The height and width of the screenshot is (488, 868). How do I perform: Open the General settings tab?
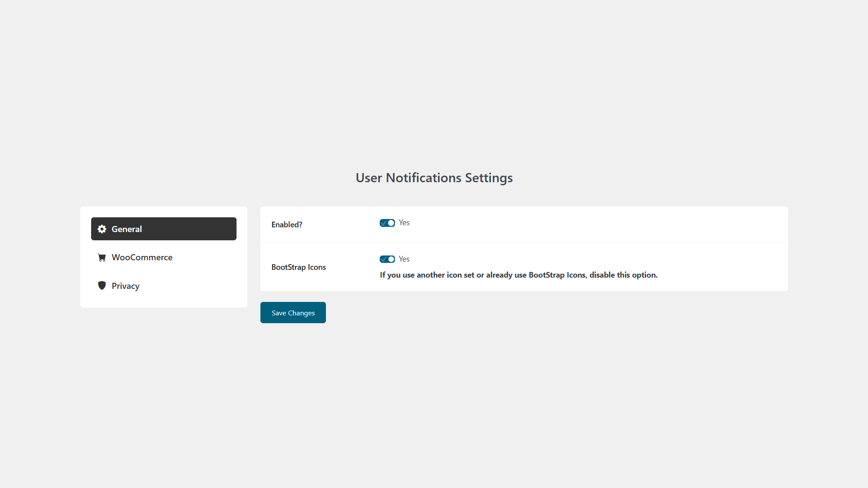coord(164,229)
